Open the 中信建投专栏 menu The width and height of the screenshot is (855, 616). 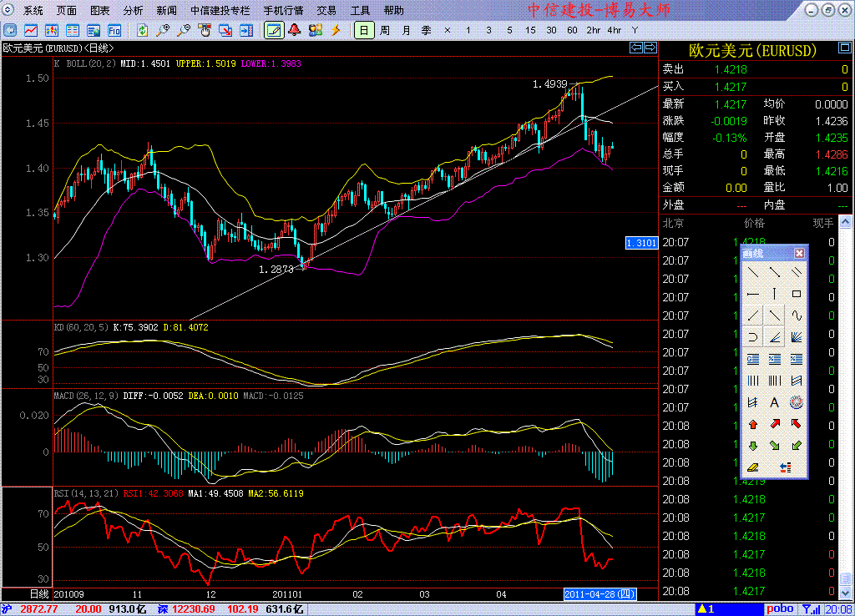(220, 10)
